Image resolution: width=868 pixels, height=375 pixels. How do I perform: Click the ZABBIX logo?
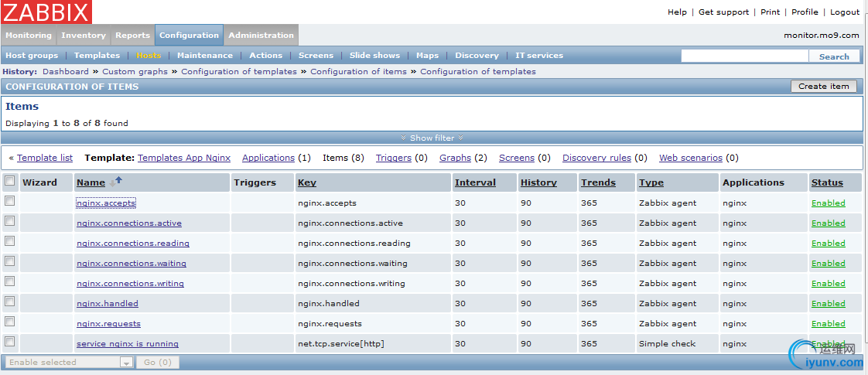tap(46, 12)
